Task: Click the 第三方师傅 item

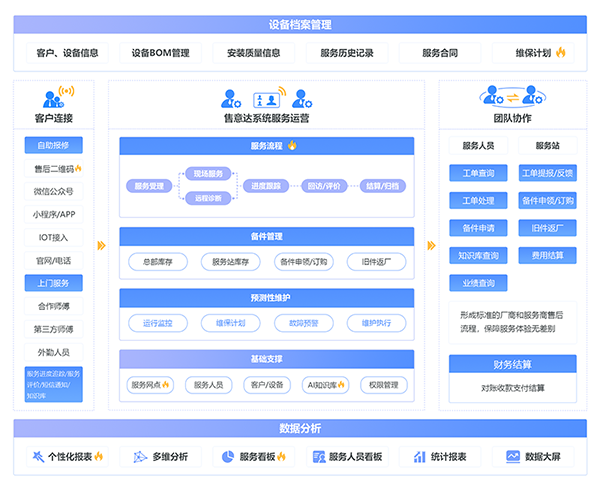Action: click(54, 329)
